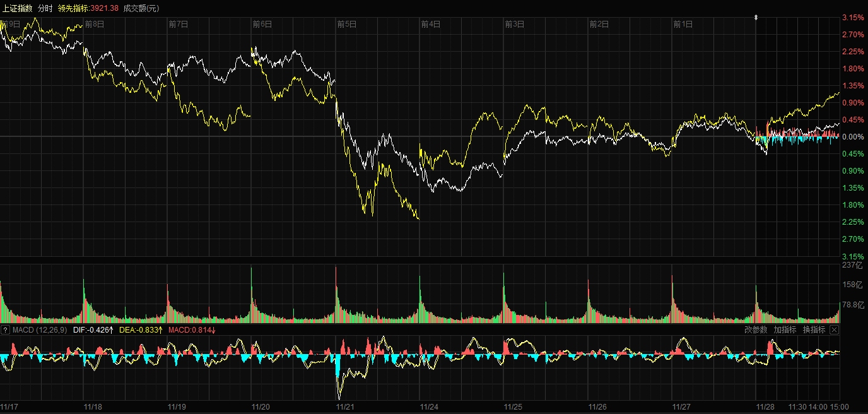Click the 领先指标 3921.38 label
The height and width of the screenshot is (414, 868).
pos(88,8)
